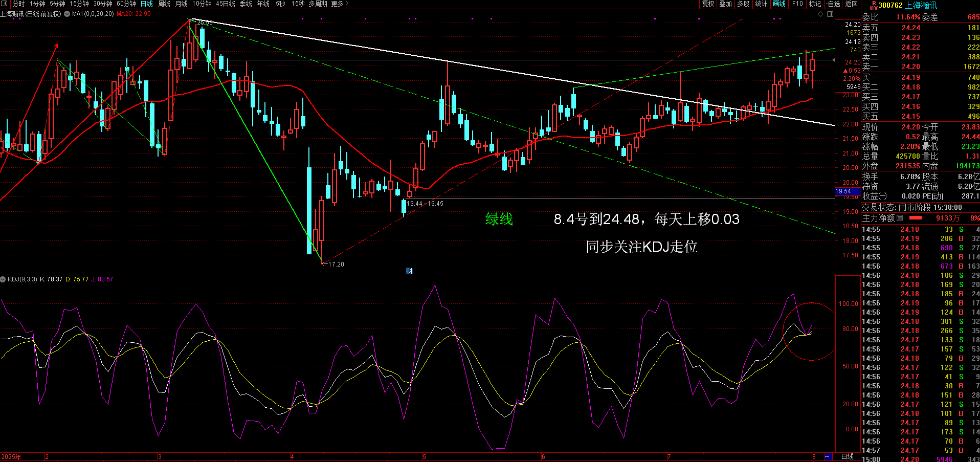Select the 10分钟 period
This screenshot has height=462, width=980.
point(202,4)
